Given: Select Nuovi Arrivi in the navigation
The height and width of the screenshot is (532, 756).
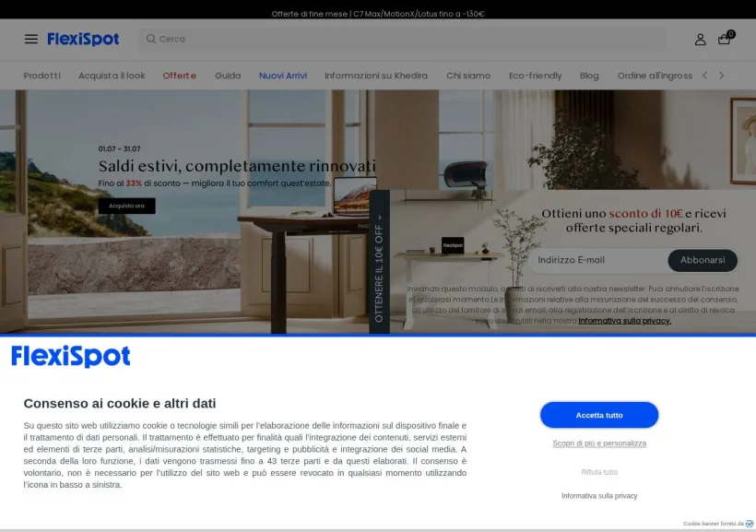Looking at the screenshot, I should [x=283, y=76].
